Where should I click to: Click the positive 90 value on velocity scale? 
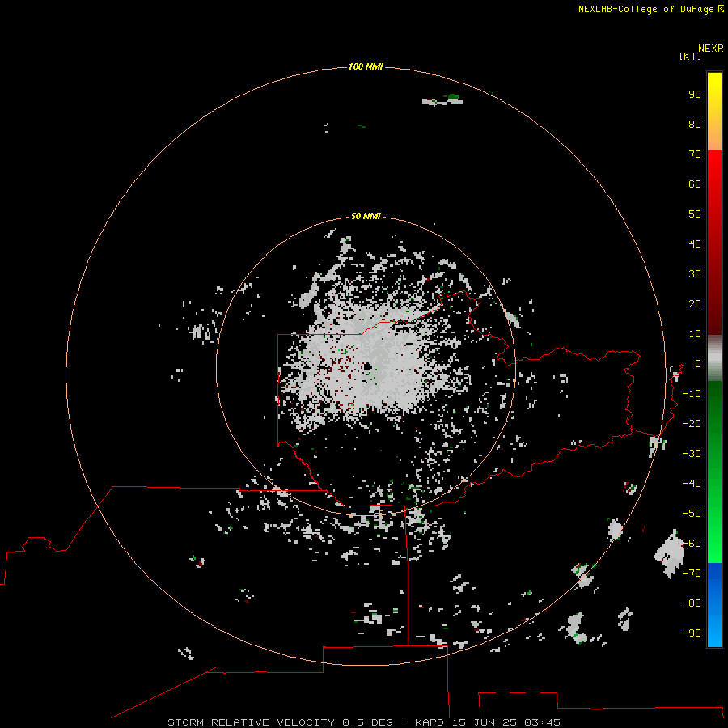click(695, 95)
